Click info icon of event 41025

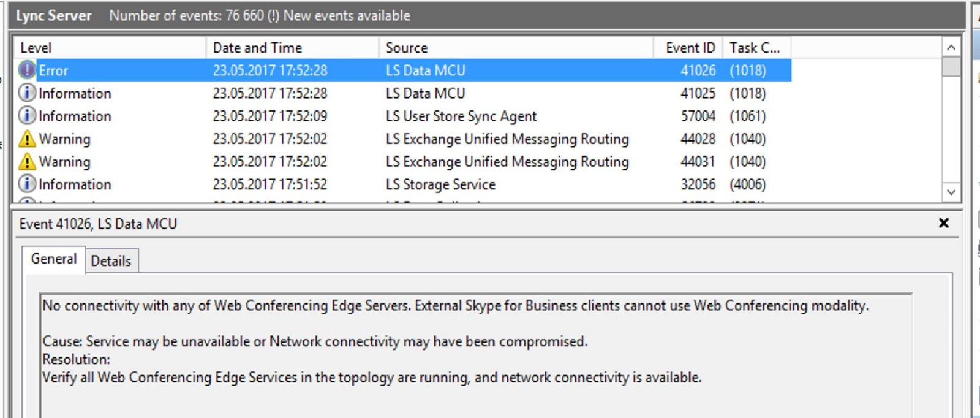click(27, 93)
